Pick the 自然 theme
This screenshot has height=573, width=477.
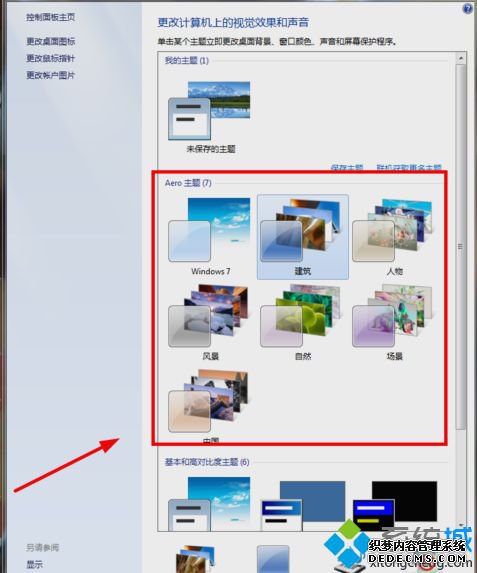pyautogui.click(x=303, y=322)
